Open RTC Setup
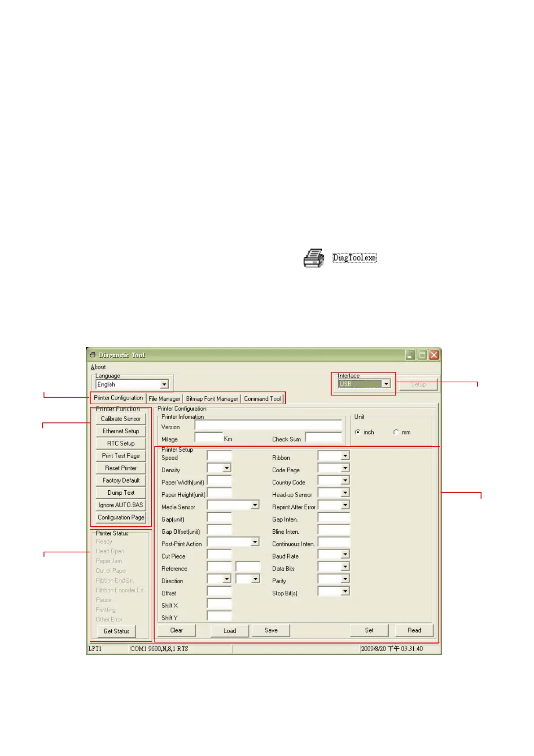The width and height of the screenshot is (534, 756). [x=121, y=444]
